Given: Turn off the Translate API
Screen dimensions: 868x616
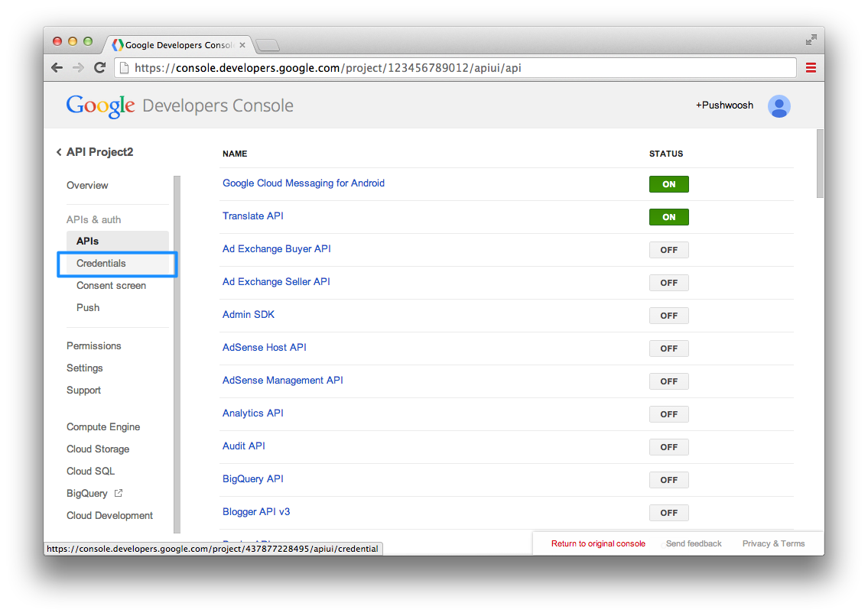Looking at the screenshot, I should click(668, 217).
